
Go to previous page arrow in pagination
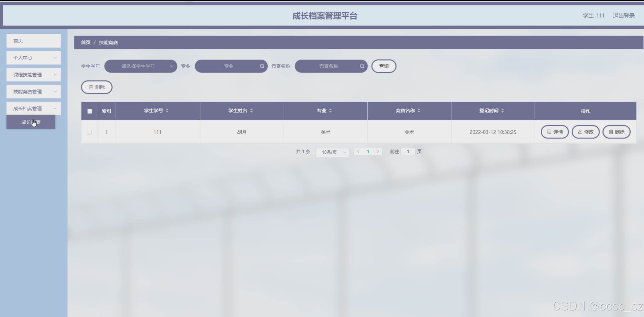(x=358, y=152)
